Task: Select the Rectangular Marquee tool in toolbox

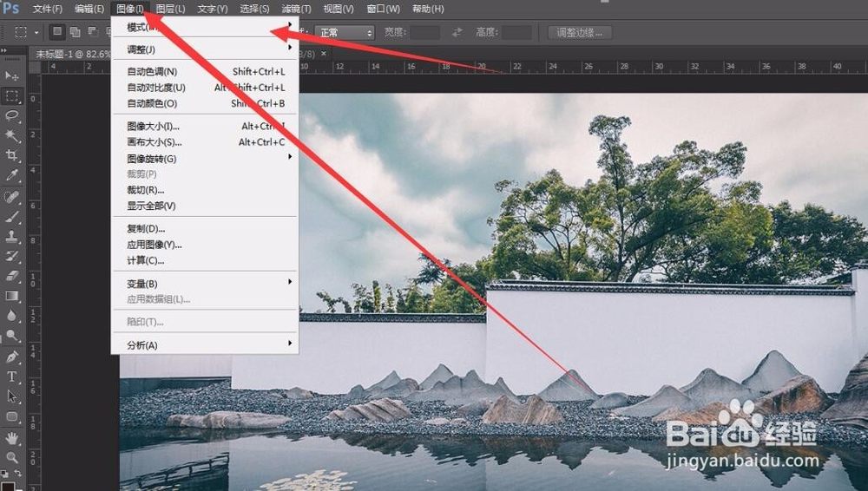Action: [11, 95]
